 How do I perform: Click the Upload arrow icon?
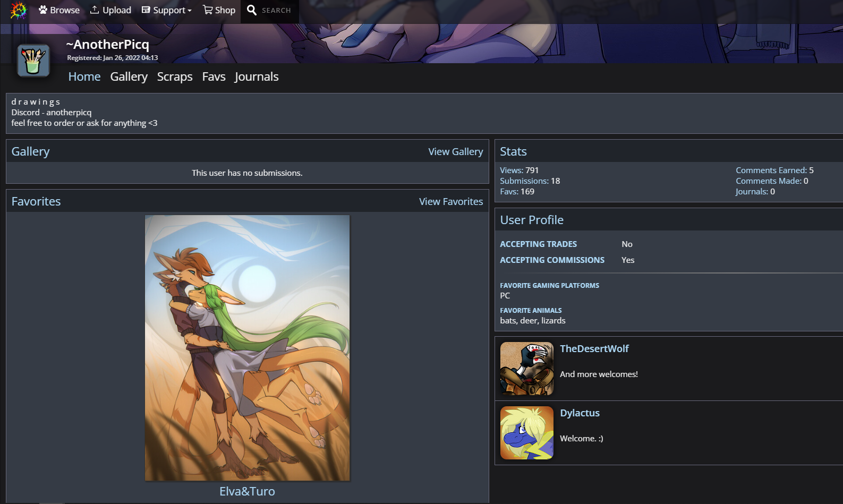(x=95, y=10)
